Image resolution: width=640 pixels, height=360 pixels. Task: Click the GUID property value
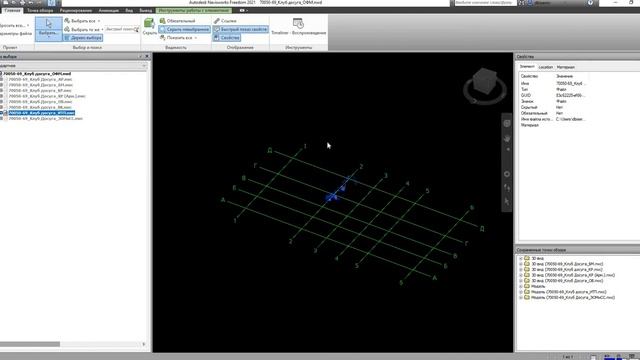click(571, 95)
